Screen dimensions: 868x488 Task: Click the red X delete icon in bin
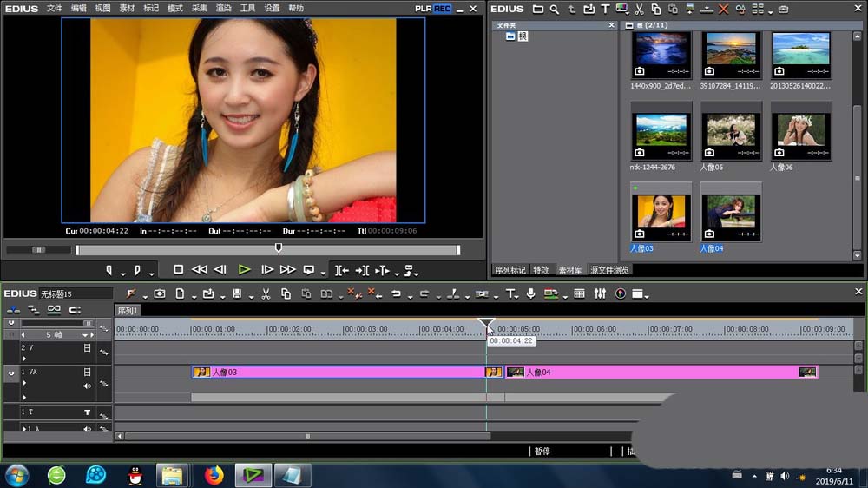(x=723, y=10)
